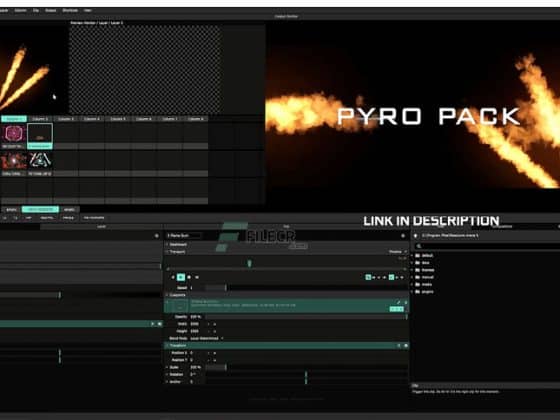Expand the manual folder
Viewport: 560px width, 420px height.
413,277
